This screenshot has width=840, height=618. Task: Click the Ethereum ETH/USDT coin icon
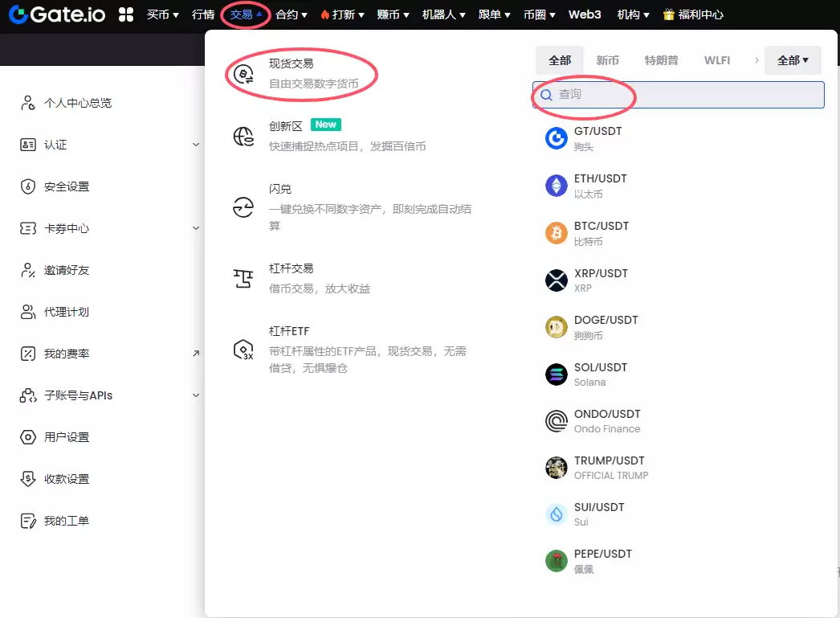(x=557, y=186)
